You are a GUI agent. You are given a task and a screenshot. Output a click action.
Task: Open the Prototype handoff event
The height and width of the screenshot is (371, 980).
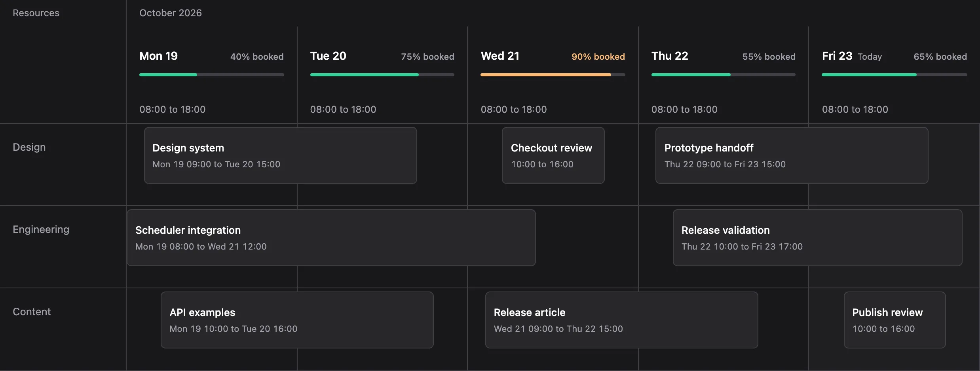[x=792, y=155]
